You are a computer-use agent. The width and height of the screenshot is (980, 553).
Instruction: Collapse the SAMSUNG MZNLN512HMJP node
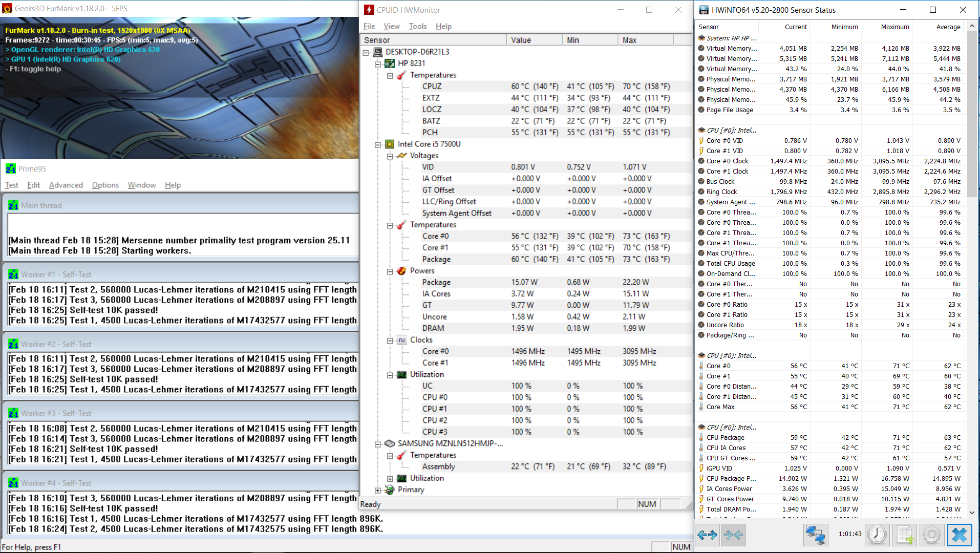click(378, 444)
